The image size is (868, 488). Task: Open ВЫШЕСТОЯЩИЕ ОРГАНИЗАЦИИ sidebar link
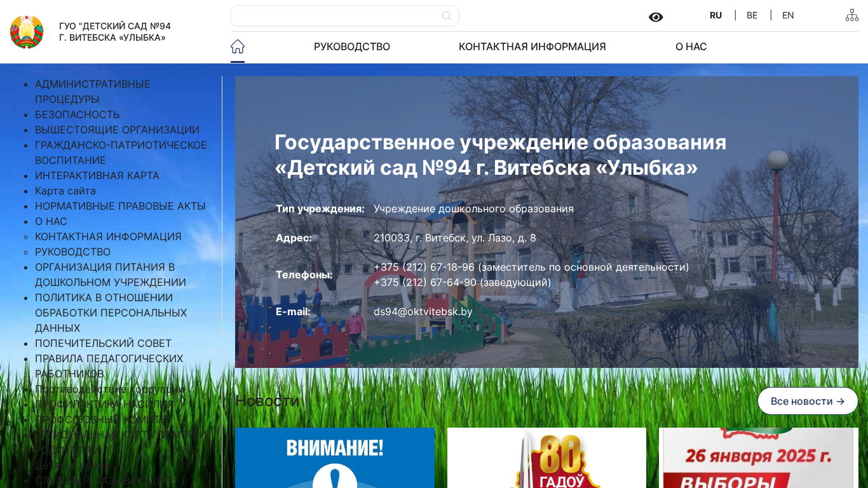(x=117, y=130)
